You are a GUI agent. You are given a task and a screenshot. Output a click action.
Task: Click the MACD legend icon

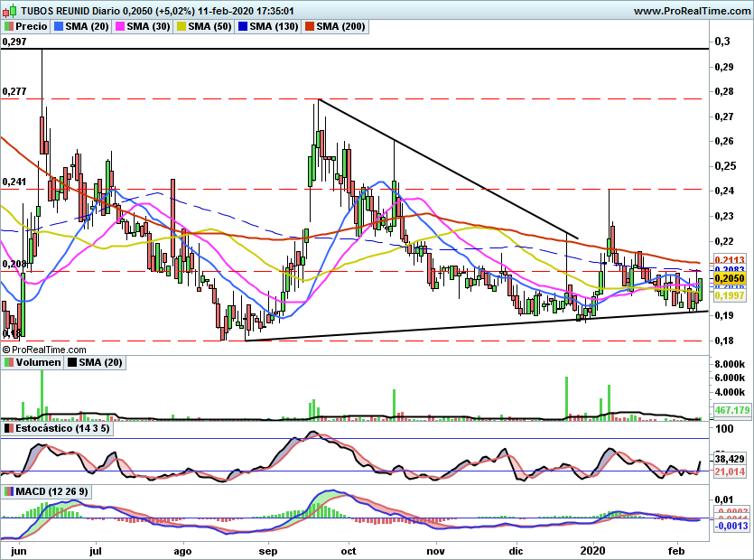coord(8,491)
